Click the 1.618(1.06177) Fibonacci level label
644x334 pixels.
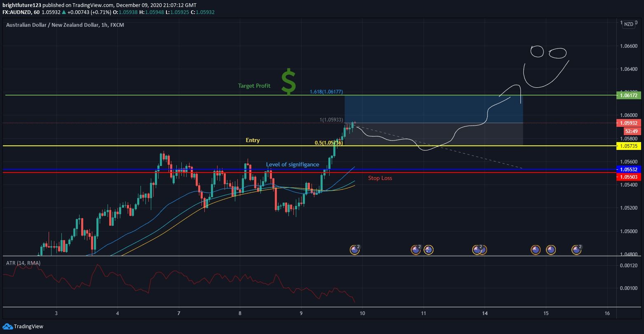(326, 92)
